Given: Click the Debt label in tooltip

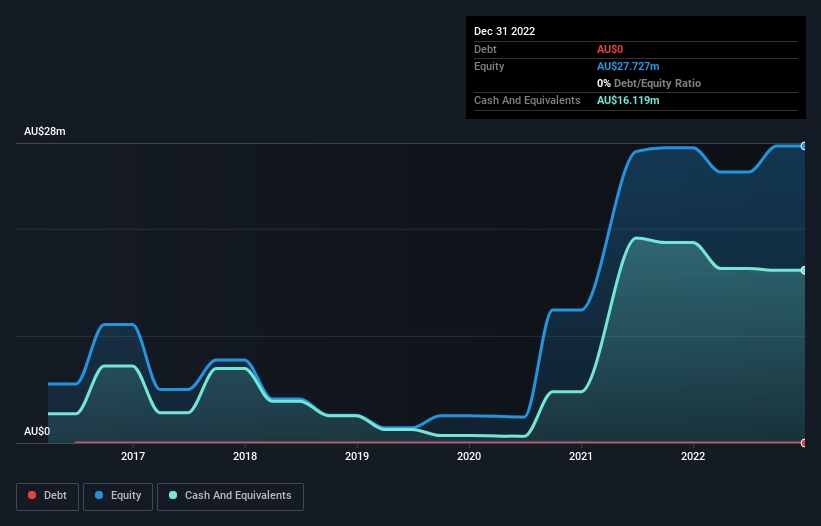Looking at the screenshot, I should (485, 49).
